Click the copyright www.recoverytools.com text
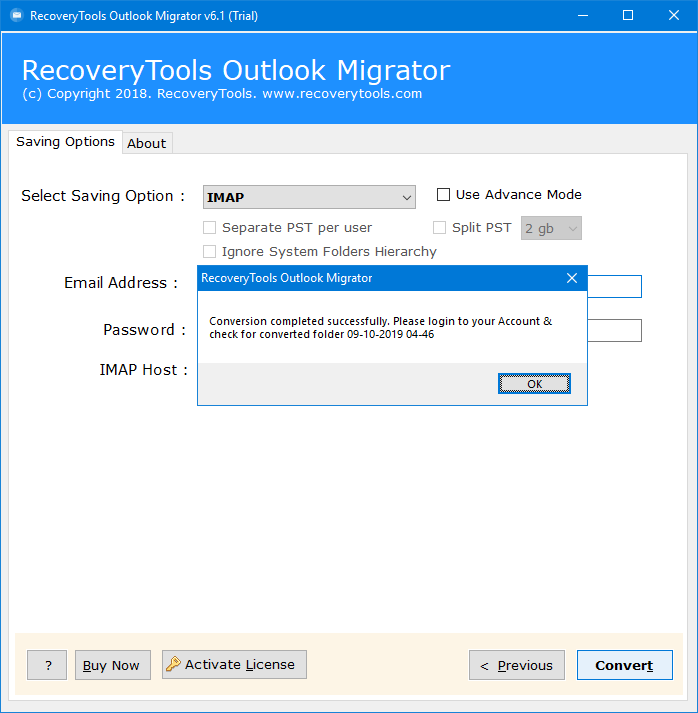The width and height of the screenshot is (698, 713). point(222,94)
